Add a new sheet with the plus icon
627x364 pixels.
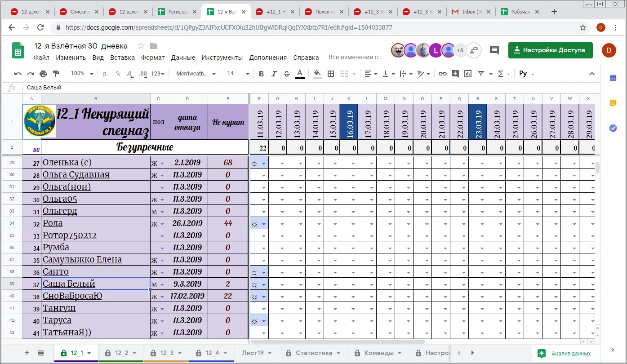coord(27,353)
